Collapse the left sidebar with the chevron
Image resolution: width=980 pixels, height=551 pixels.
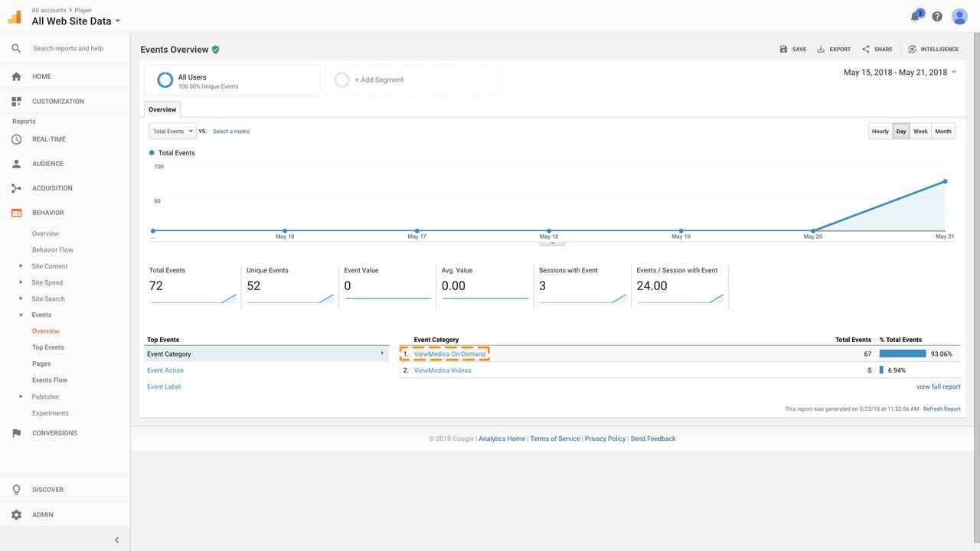pos(116,539)
